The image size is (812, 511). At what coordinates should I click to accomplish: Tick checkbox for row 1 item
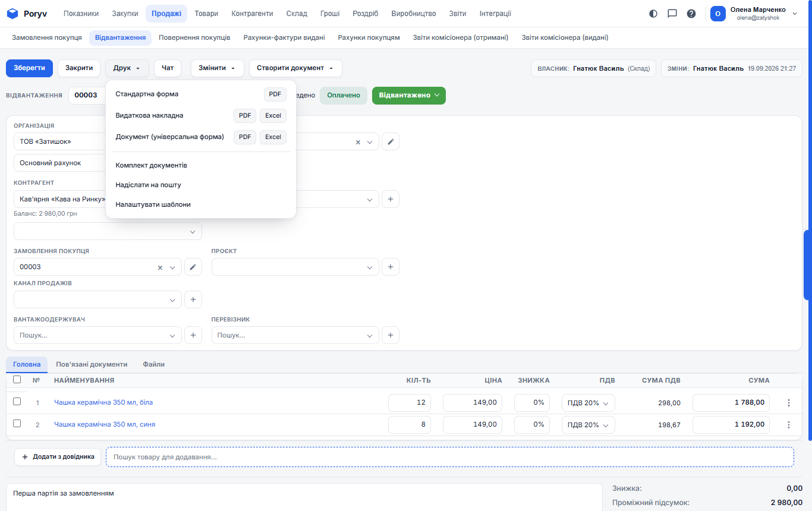pos(17,402)
